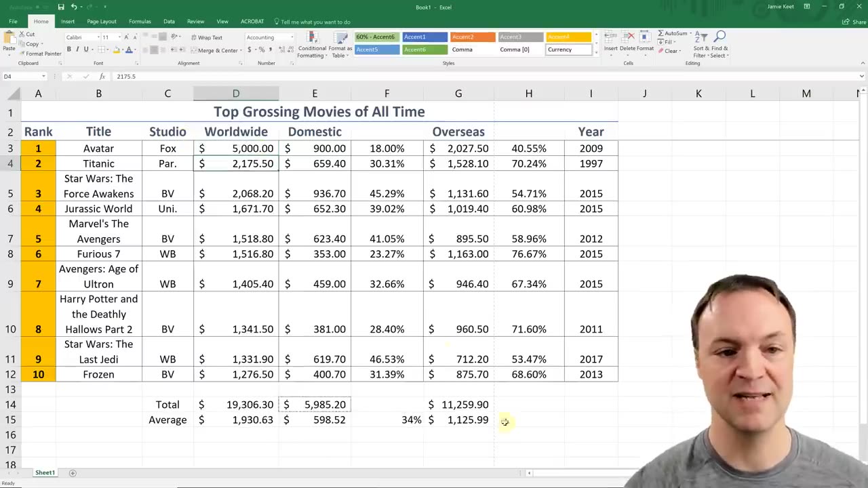Screen dimensions: 868x488
Task: Collapse the ribbon with the chevron
Action: (862, 63)
